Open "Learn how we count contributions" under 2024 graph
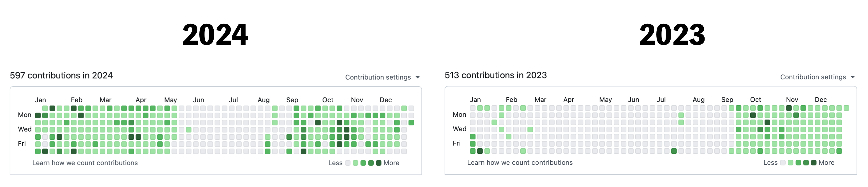The height and width of the screenshot is (187, 868). [x=85, y=163]
